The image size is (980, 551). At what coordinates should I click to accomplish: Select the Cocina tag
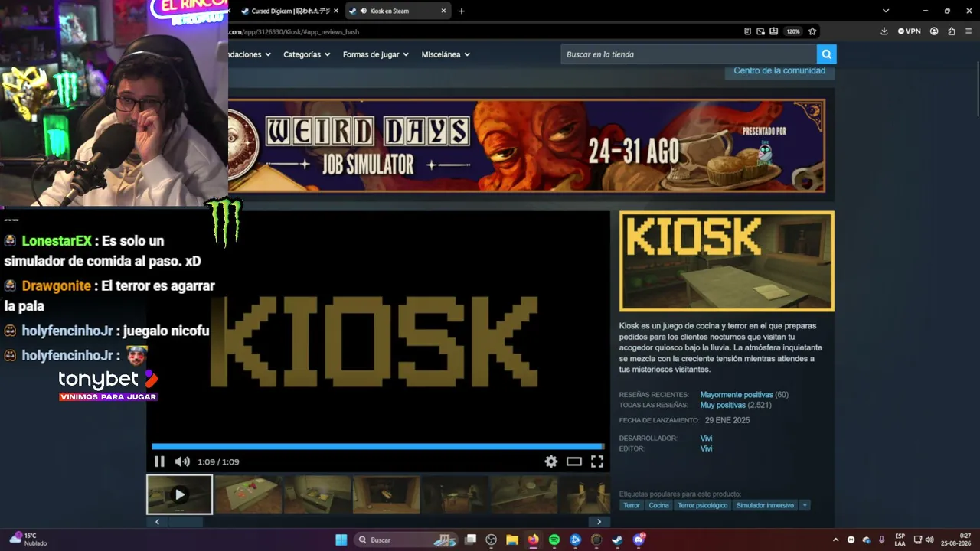tap(658, 505)
